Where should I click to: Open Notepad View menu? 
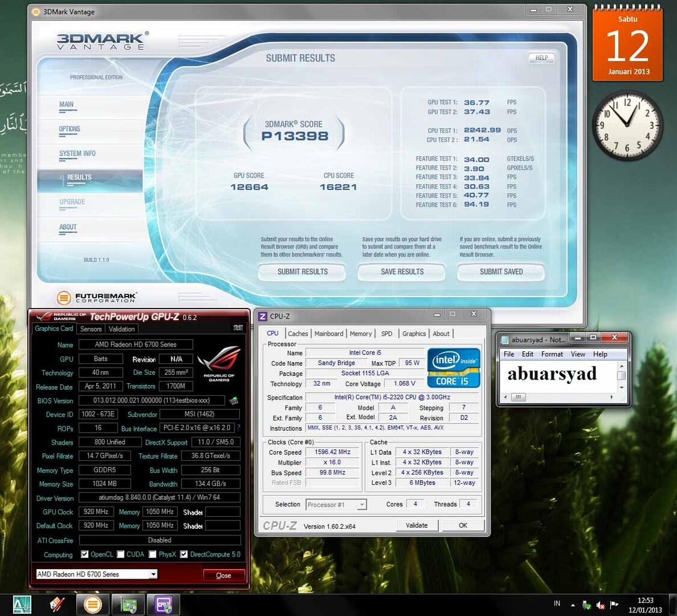[578, 354]
